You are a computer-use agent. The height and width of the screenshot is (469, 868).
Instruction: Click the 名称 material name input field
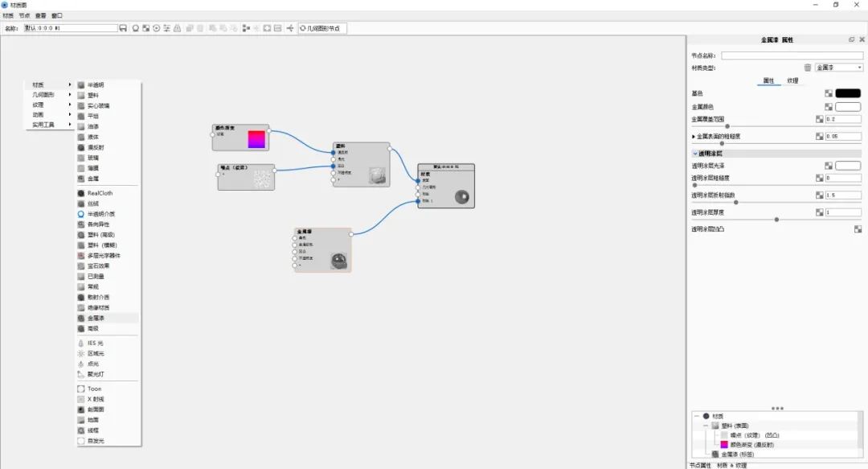coord(70,28)
